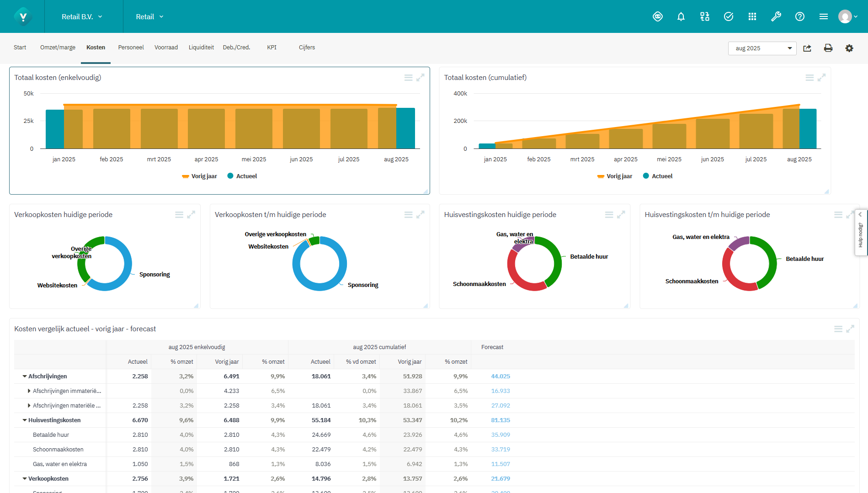Click the Afschrijvingen forecast value 44.025
The height and width of the screenshot is (493, 868).
point(500,376)
